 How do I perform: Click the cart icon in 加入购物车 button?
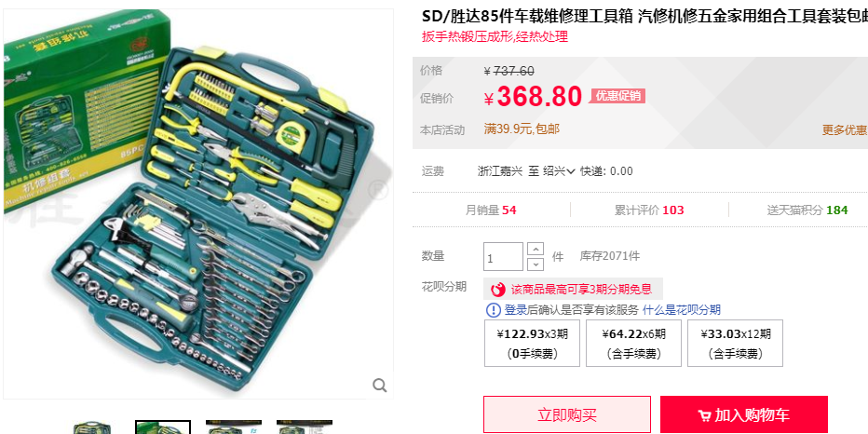pyautogui.click(x=704, y=415)
